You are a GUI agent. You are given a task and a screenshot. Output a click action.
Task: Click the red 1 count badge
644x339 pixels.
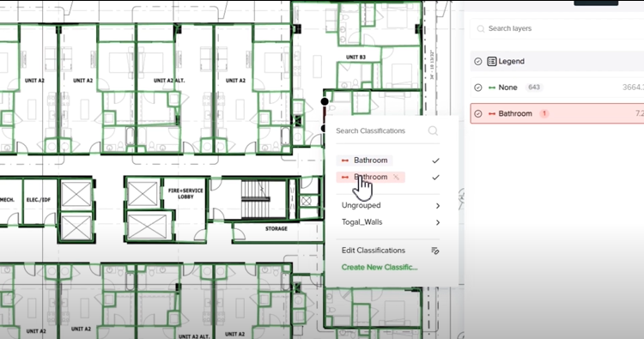(x=544, y=113)
